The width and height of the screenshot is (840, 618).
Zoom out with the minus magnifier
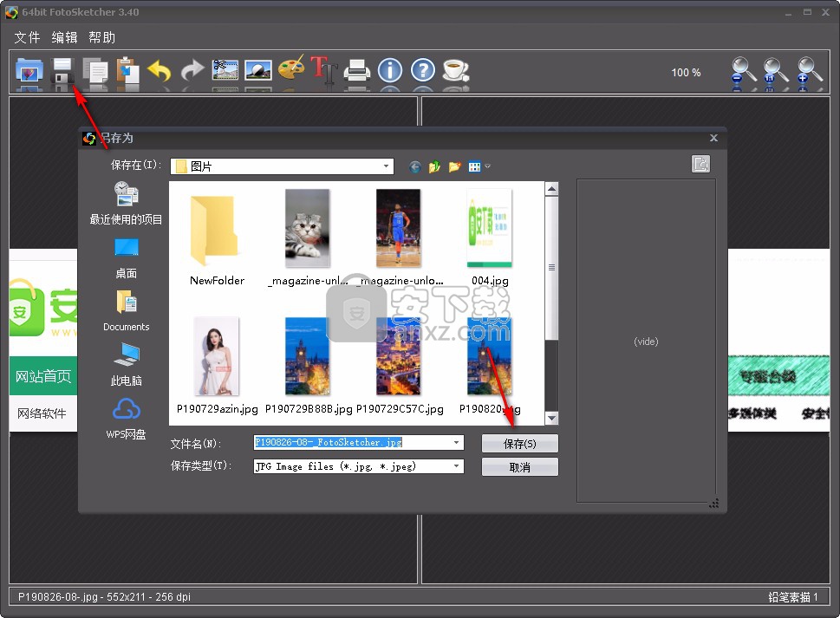(x=743, y=71)
